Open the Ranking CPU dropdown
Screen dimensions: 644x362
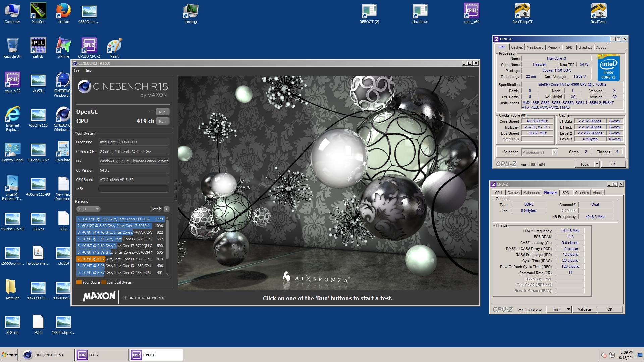[x=88, y=209]
